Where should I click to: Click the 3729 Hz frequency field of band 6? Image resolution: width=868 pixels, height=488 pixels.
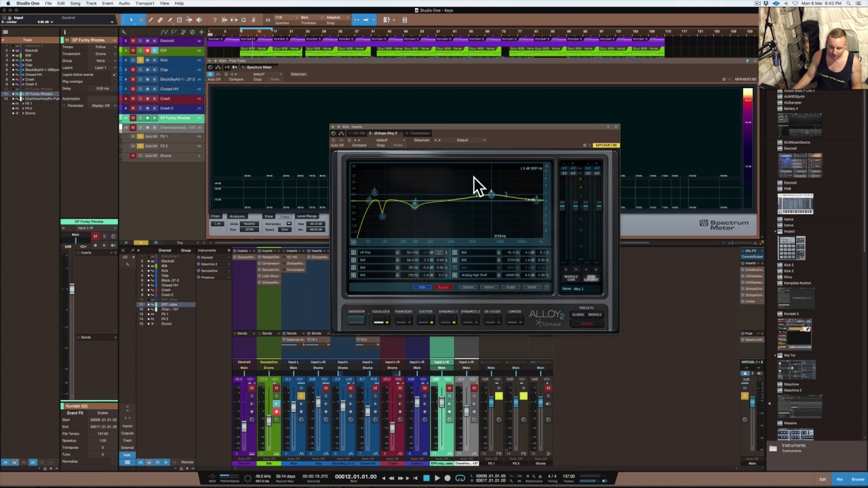[x=511, y=260]
